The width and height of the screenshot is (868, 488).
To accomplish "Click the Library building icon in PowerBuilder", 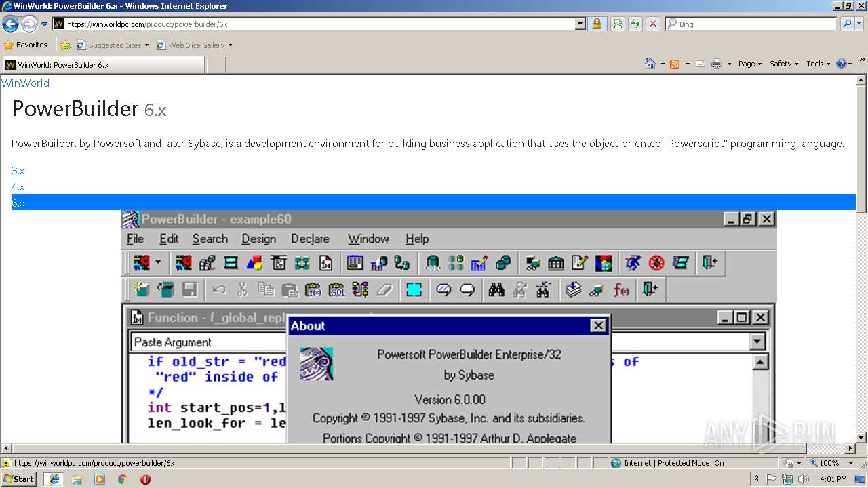I will click(556, 262).
